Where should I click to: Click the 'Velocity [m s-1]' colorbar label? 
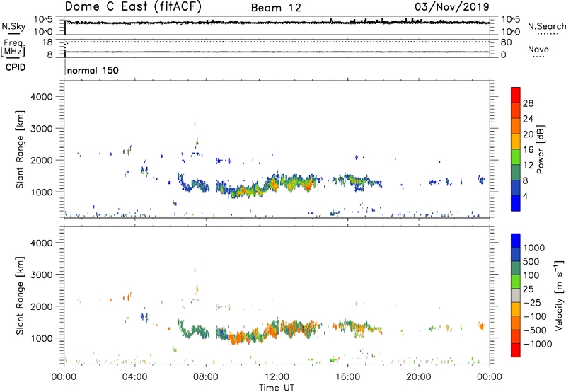click(x=559, y=295)
